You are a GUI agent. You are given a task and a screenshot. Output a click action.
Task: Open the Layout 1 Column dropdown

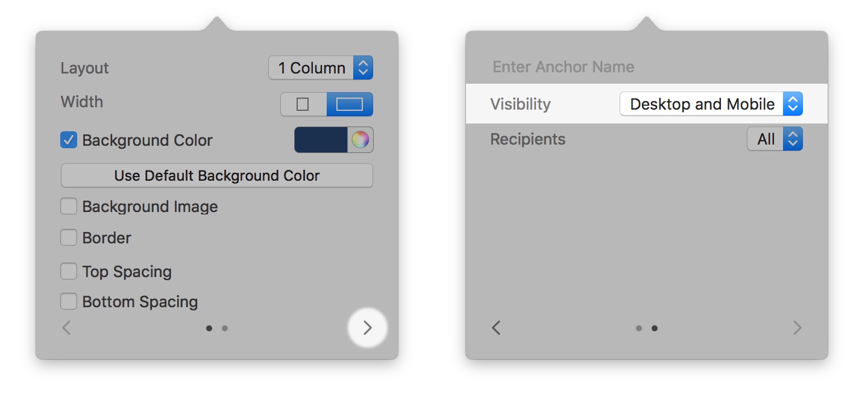click(x=321, y=67)
